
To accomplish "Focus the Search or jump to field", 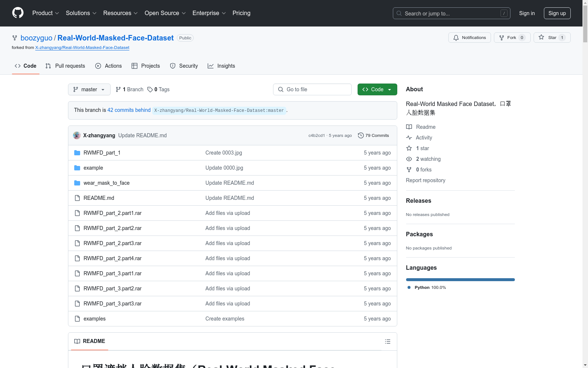I will (451, 13).
